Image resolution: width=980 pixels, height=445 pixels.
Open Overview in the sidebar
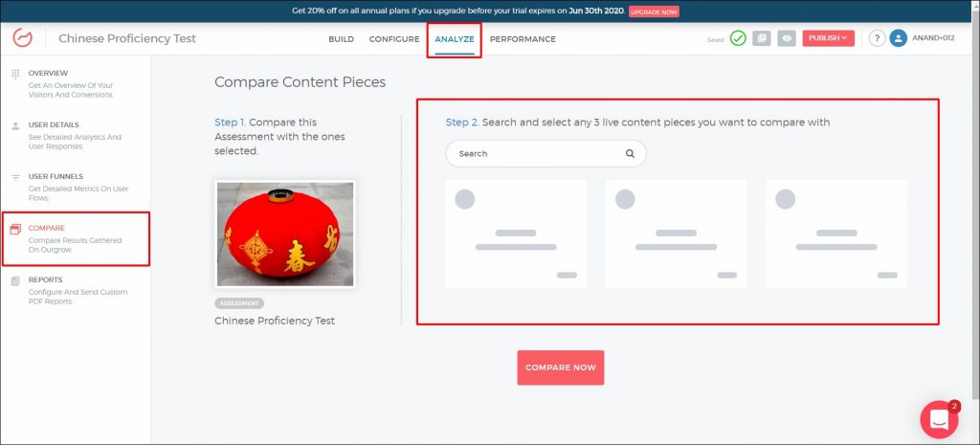click(48, 73)
